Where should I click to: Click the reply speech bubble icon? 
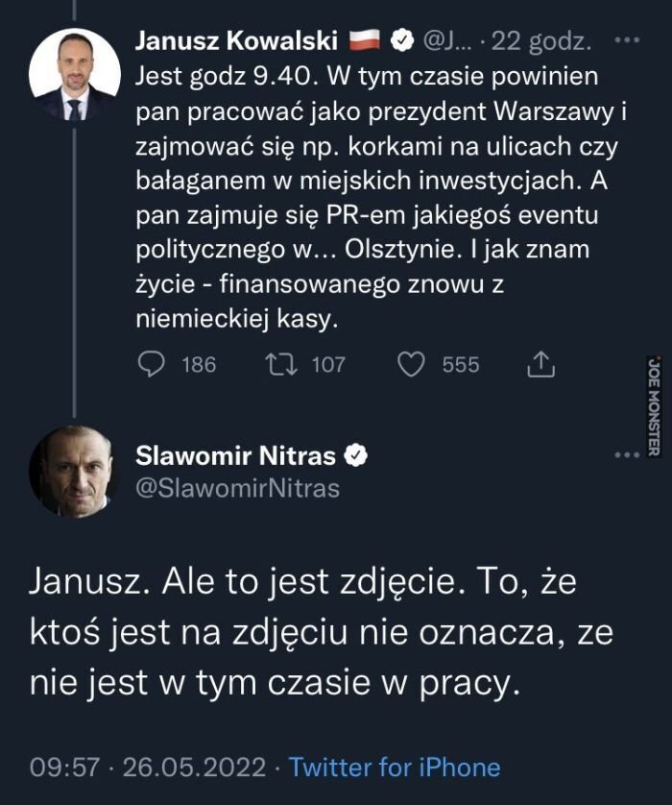pyautogui.click(x=153, y=364)
